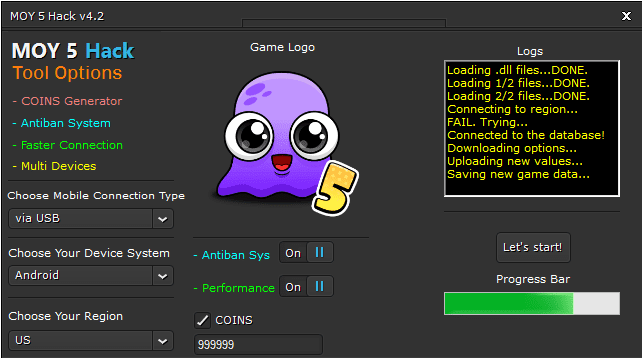Close the MOY 5 Hack window
Viewport: 644px width, 360px height.
coord(626,16)
